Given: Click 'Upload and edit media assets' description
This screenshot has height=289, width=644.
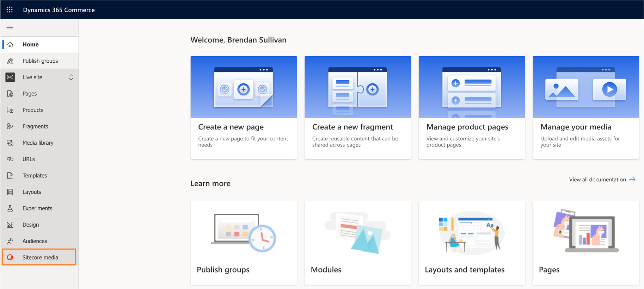Looking at the screenshot, I should (580, 142).
